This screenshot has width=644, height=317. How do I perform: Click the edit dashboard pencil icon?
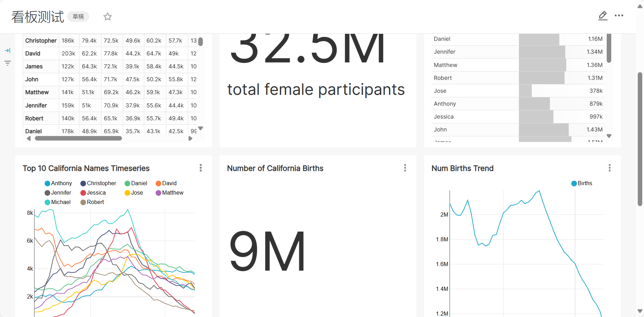click(603, 15)
